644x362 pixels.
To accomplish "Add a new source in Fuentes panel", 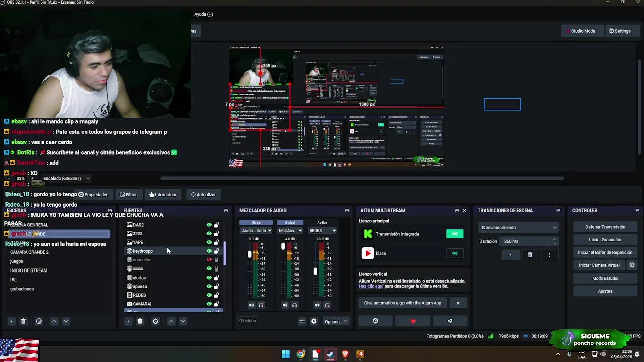I will (x=128, y=321).
